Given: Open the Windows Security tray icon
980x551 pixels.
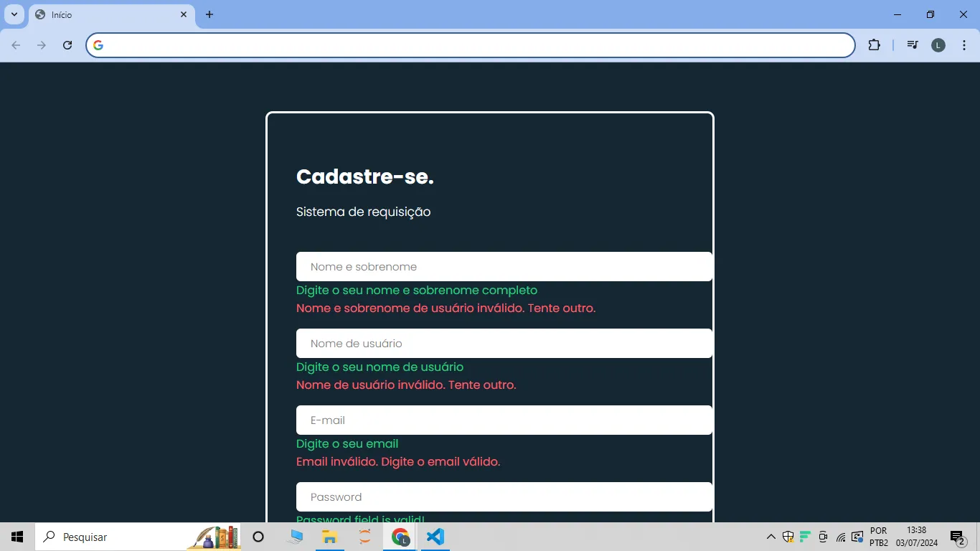Looking at the screenshot, I should 788,537.
